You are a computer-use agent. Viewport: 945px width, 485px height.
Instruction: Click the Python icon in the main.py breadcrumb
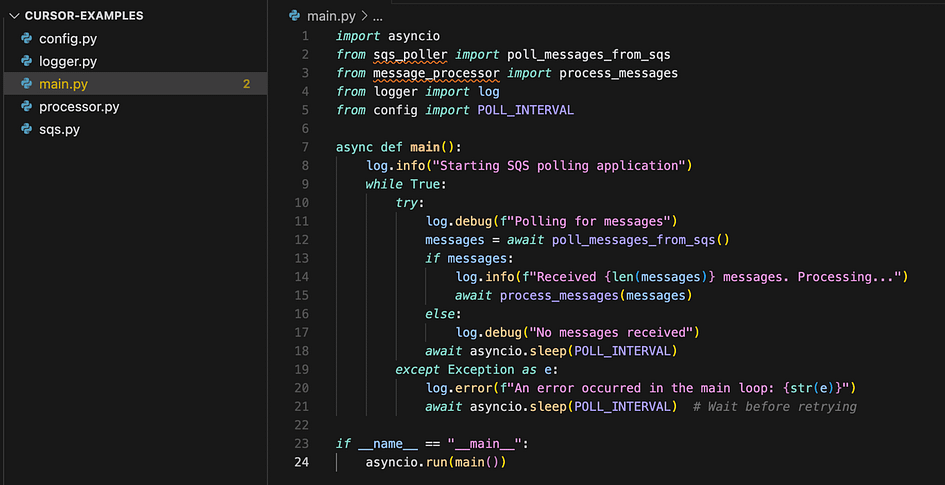click(294, 16)
